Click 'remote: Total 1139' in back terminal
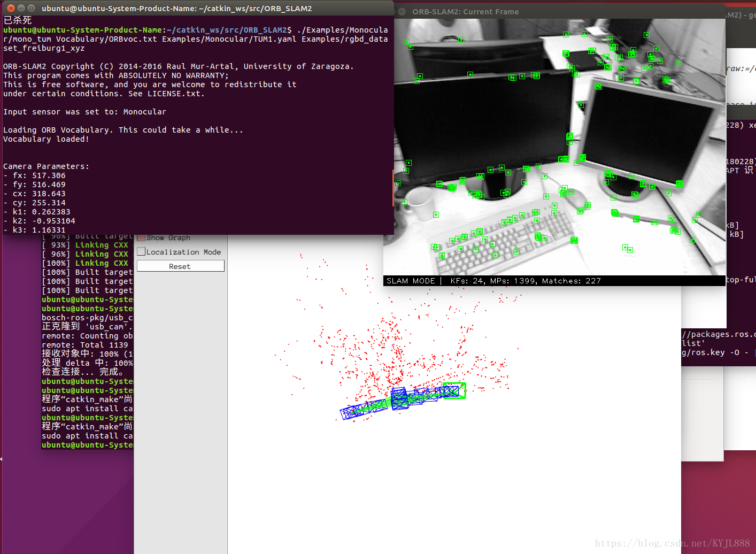Viewport: 756px width, 554px height. pos(85,345)
